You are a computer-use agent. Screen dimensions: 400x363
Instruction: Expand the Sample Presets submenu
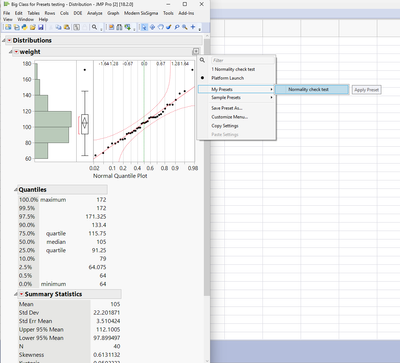point(236,98)
